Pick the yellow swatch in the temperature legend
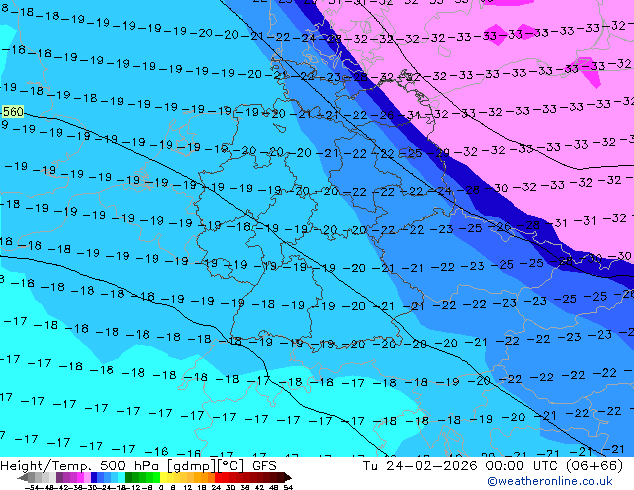 pos(163,477)
